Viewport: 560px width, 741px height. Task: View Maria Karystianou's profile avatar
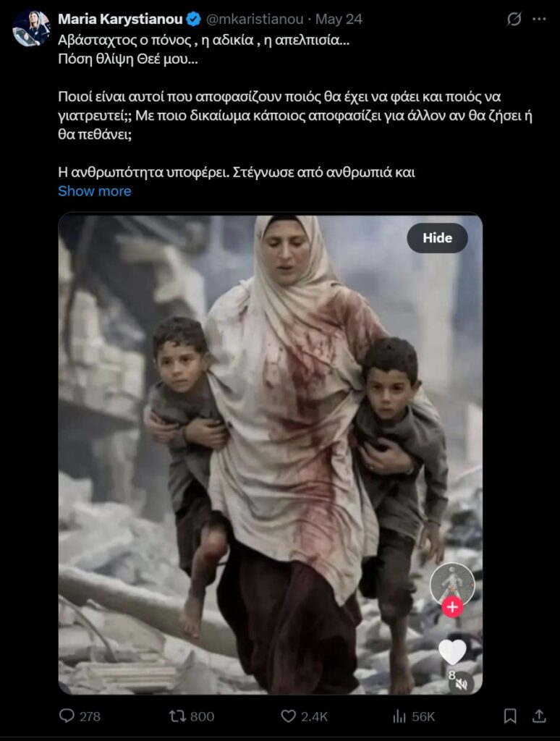(x=32, y=28)
